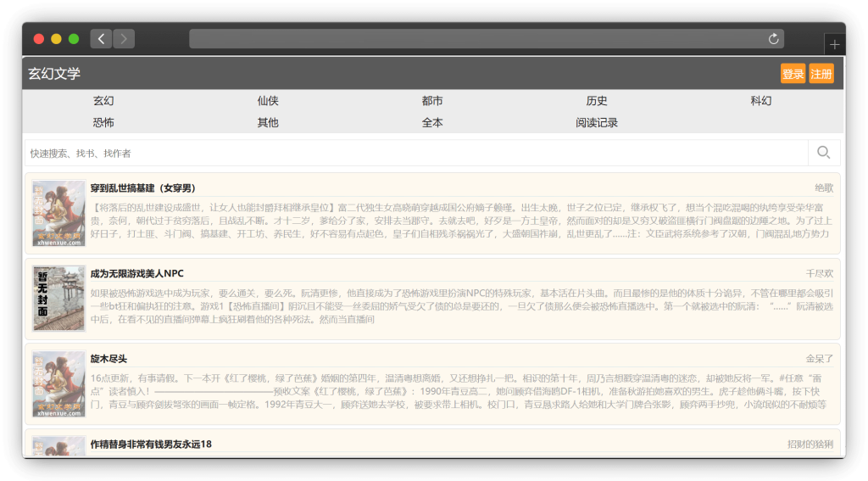This screenshot has height=481, width=868.
Task: Select the 都市 category
Action: coord(432,101)
